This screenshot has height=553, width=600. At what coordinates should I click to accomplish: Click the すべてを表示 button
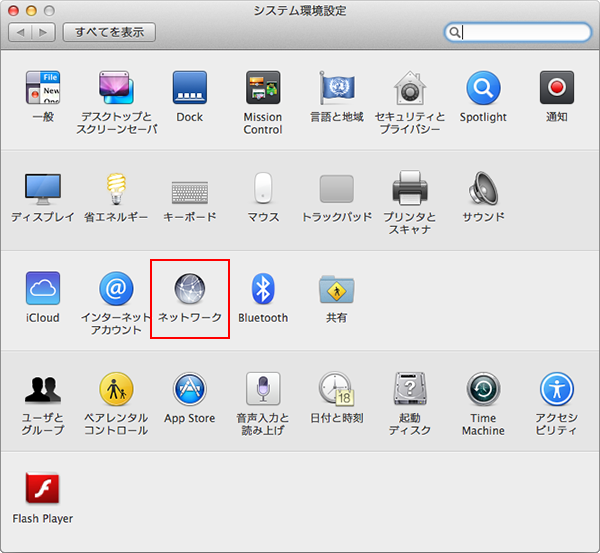tap(109, 32)
